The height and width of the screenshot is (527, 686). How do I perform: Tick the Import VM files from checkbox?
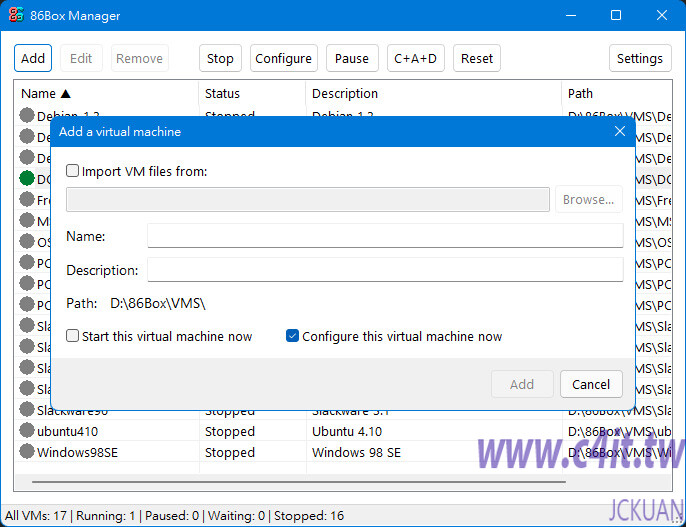coord(72,171)
